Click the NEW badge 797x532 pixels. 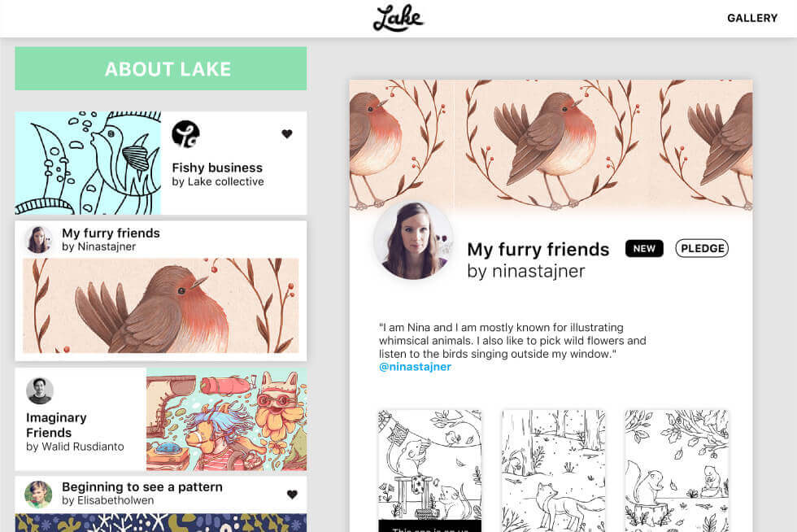(x=644, y=248)
